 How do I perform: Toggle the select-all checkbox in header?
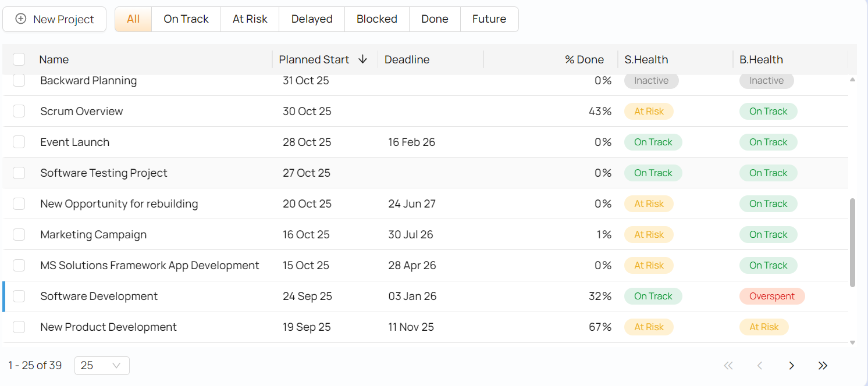click(19, 59)
